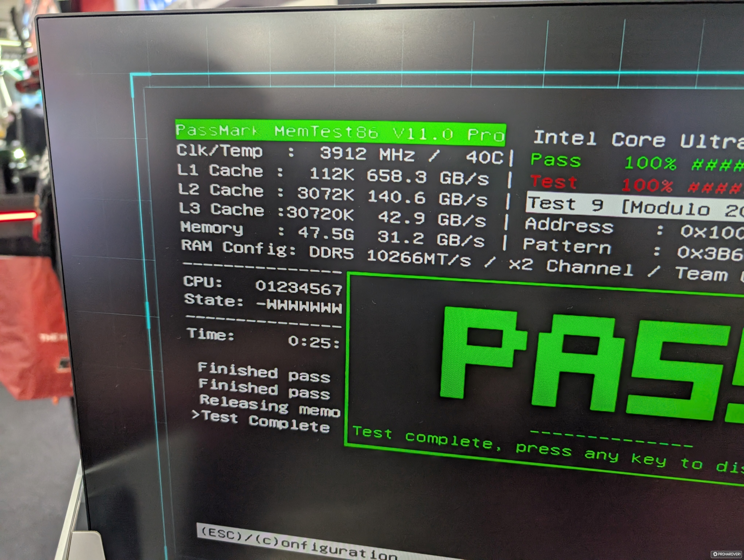Click the CPU: 01234567 core list

(263, 285)
